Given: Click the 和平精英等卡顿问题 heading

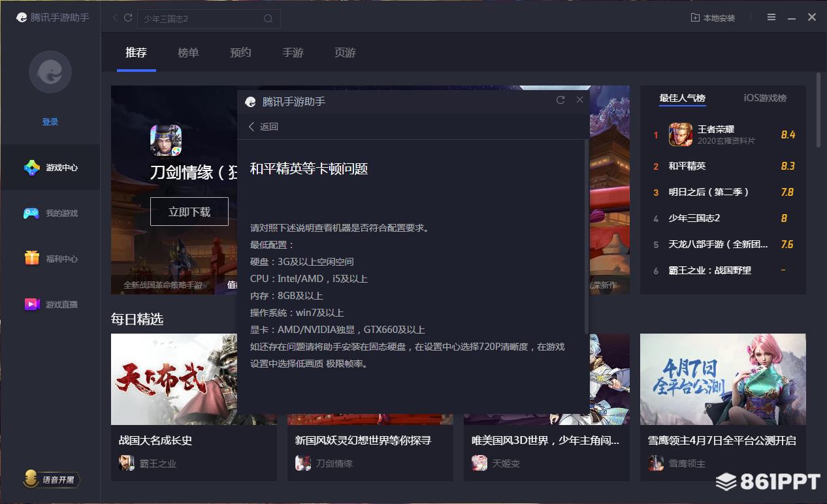Looking at the screenshot, I should click(x=309, y=168).
